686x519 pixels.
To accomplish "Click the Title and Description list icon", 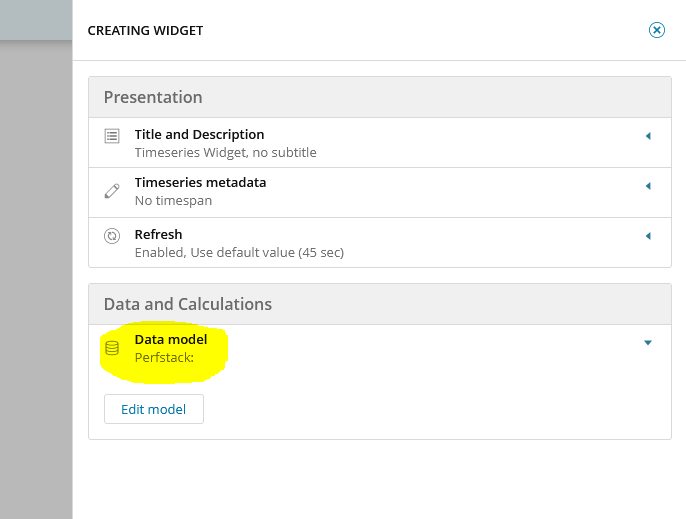I will coord(113,135).
